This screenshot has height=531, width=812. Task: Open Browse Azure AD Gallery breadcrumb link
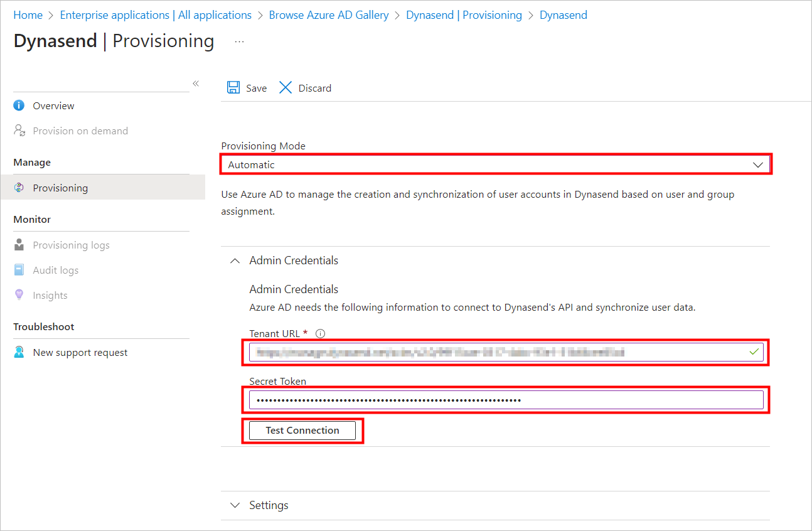click(328, 14)
